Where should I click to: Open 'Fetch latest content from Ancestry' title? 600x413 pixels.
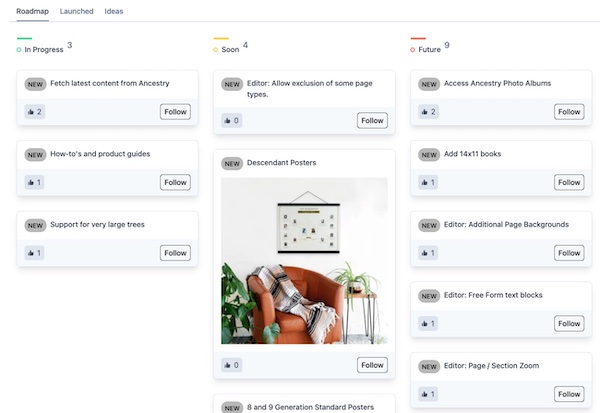point(109,83)
